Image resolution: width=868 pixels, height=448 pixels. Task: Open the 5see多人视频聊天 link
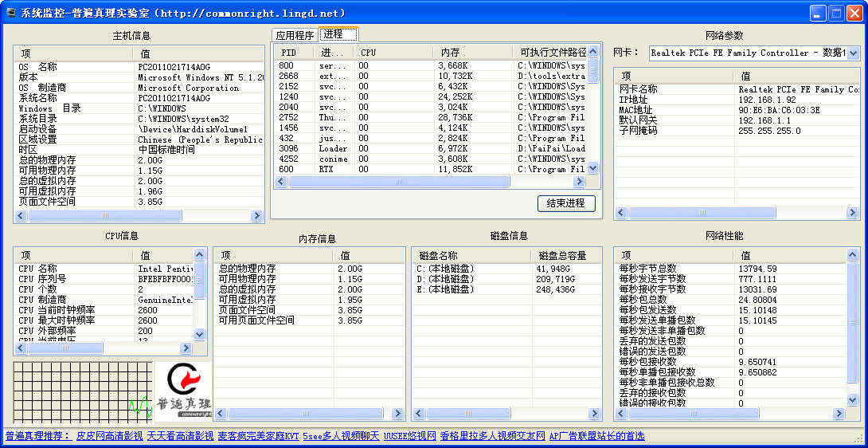click(x=342, y=436)
